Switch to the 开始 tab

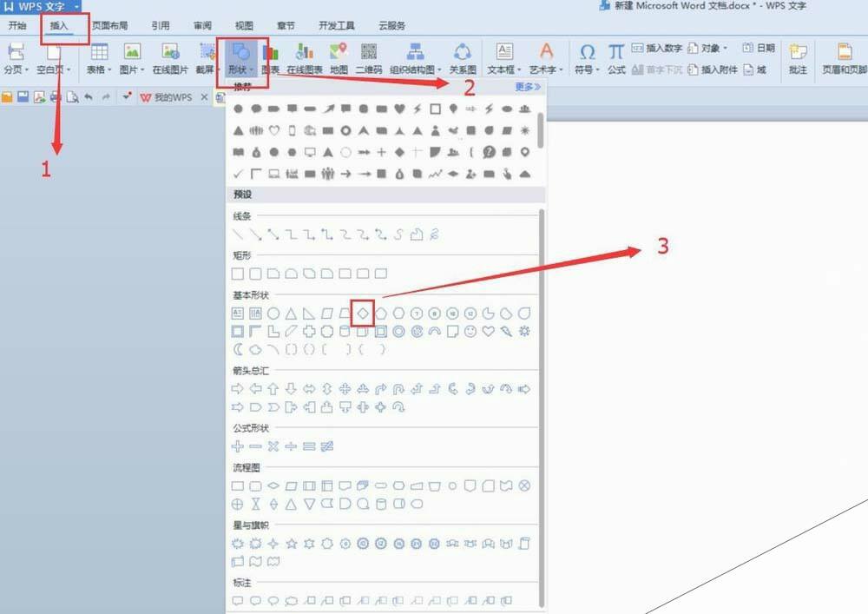click(17, 25)
